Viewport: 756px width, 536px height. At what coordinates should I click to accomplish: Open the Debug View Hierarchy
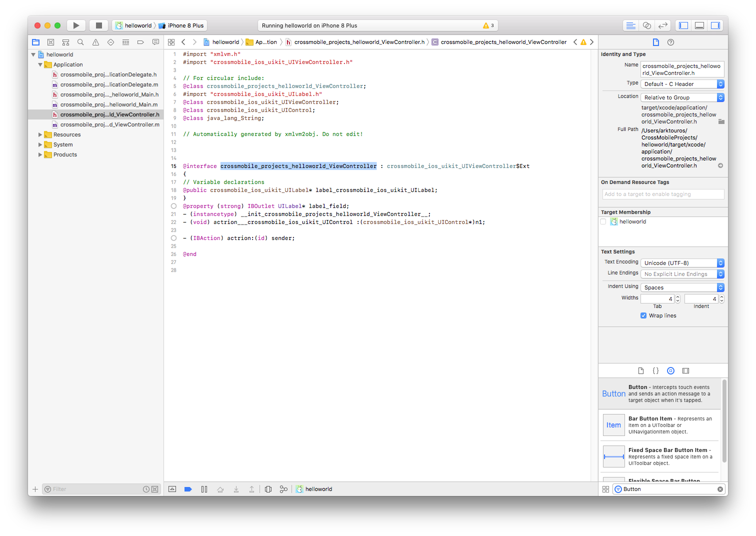pyautogui.click(x=268, y=489)
